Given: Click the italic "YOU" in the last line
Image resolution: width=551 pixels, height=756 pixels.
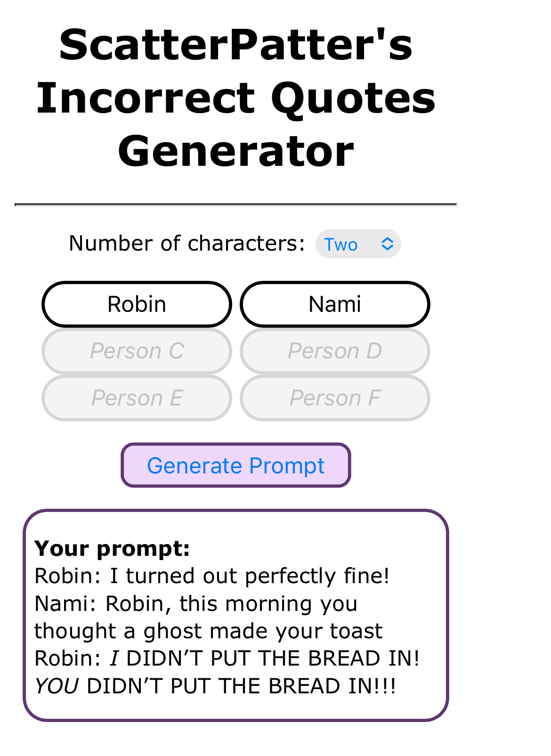Looking at the screenshot, I should [57, 686].
